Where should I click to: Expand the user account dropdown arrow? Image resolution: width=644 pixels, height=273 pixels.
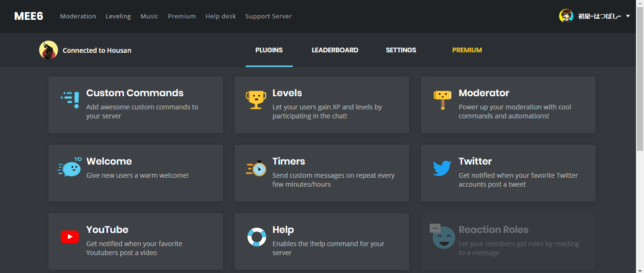coord(627,16)
